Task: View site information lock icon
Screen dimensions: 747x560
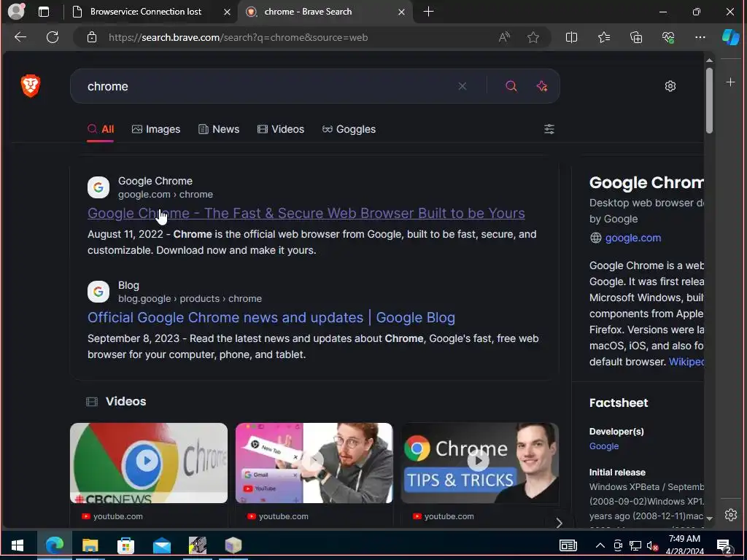Action: 92,37
